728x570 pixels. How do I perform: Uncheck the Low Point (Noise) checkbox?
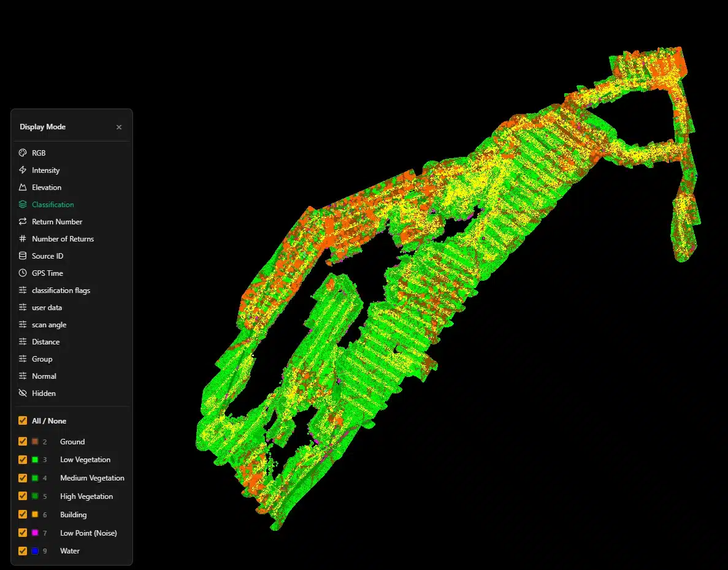tap(22, 533)
